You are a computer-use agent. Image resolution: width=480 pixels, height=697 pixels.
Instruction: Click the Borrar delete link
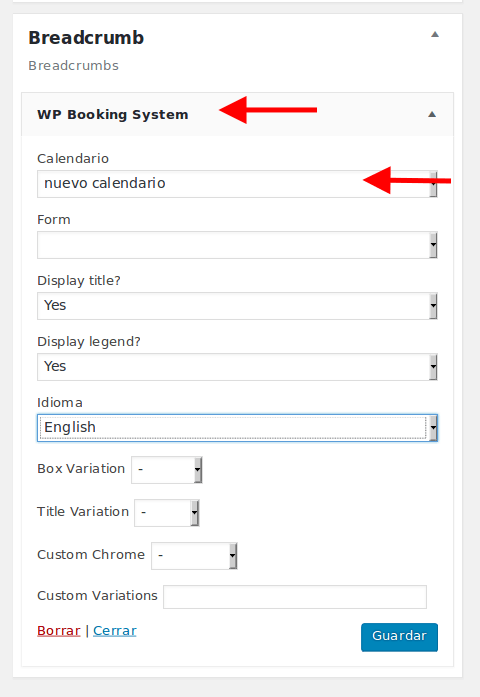tap(59, 631)
